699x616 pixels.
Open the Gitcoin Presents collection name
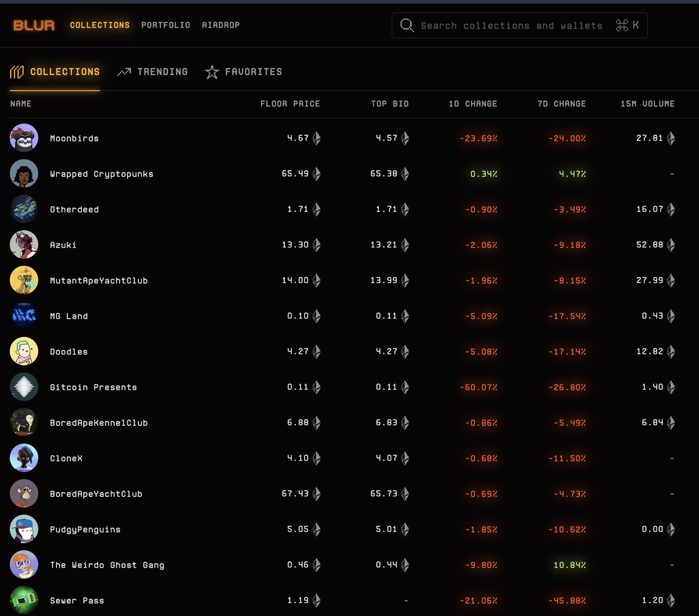93,388
